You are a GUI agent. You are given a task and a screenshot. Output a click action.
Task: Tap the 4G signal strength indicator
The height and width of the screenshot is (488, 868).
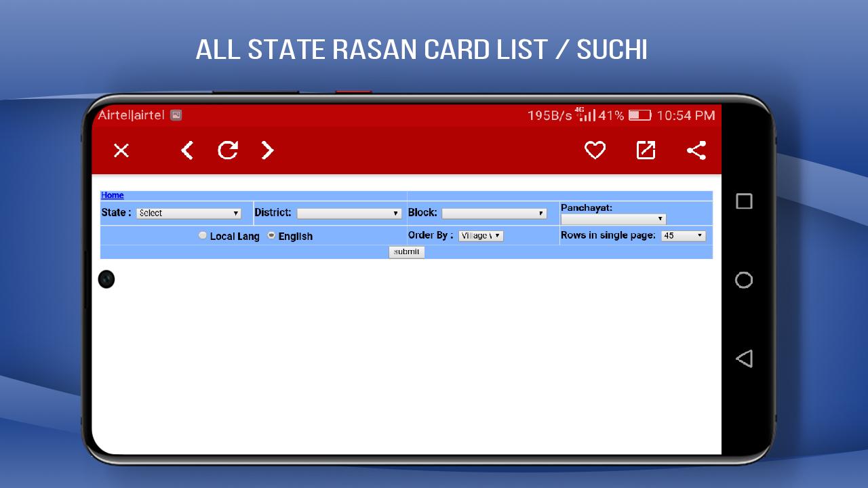coord(585,114)
